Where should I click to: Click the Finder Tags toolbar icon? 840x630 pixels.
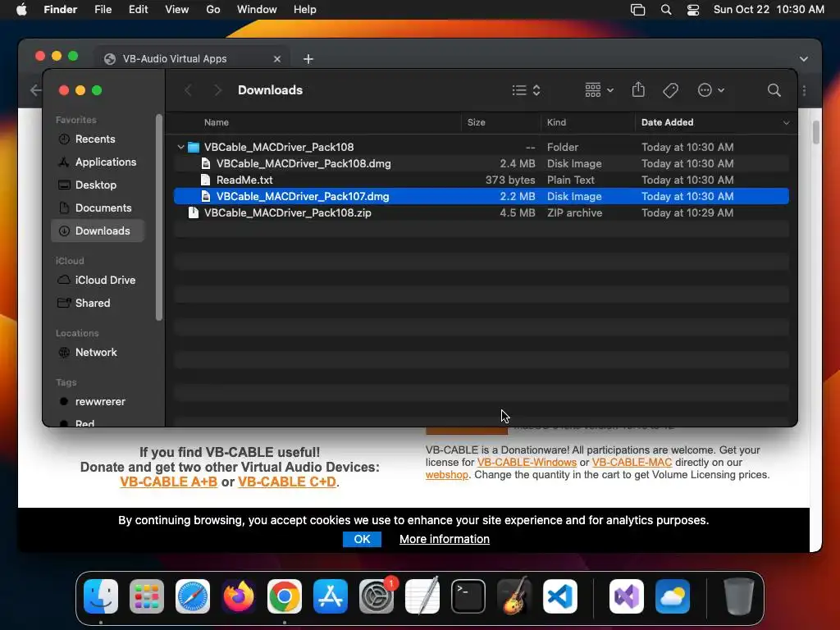(670, 90)
